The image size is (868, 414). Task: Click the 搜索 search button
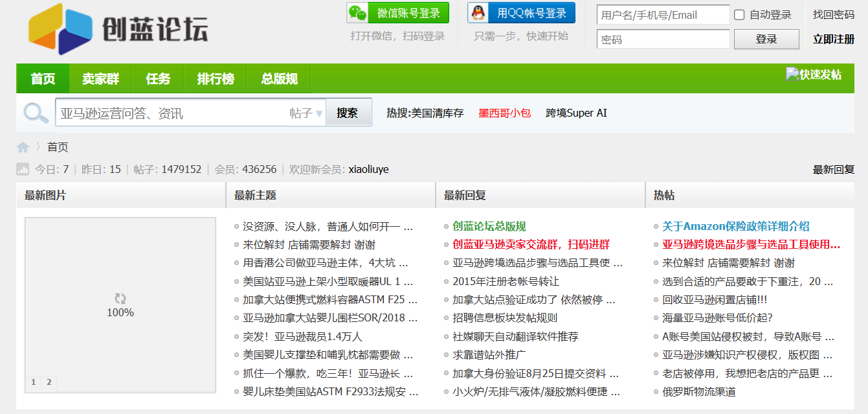coord(348,111)
